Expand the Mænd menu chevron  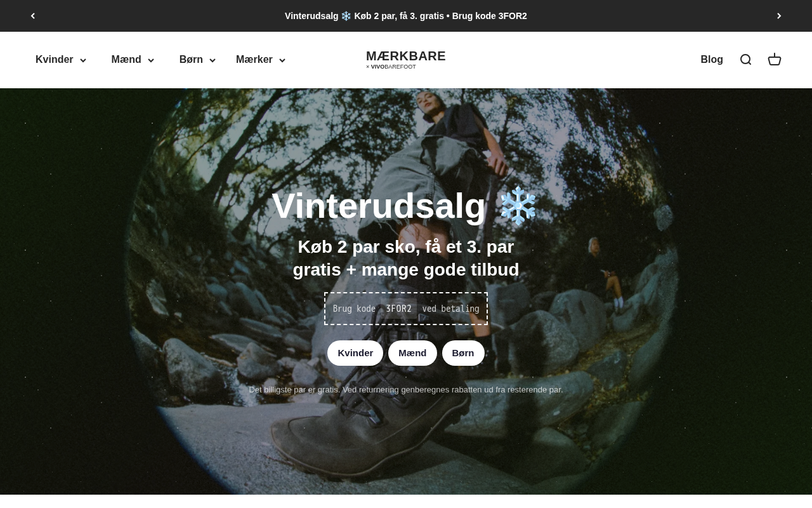[x=151, y=60]
